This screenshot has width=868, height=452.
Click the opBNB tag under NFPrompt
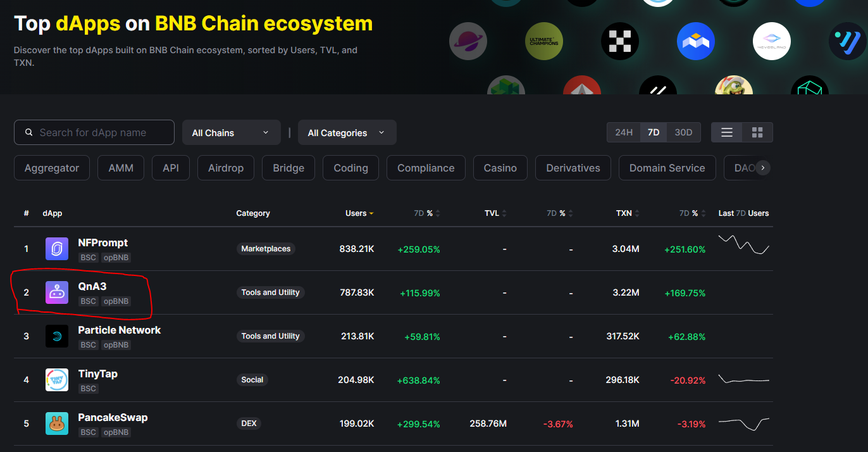tap(116, 258)
